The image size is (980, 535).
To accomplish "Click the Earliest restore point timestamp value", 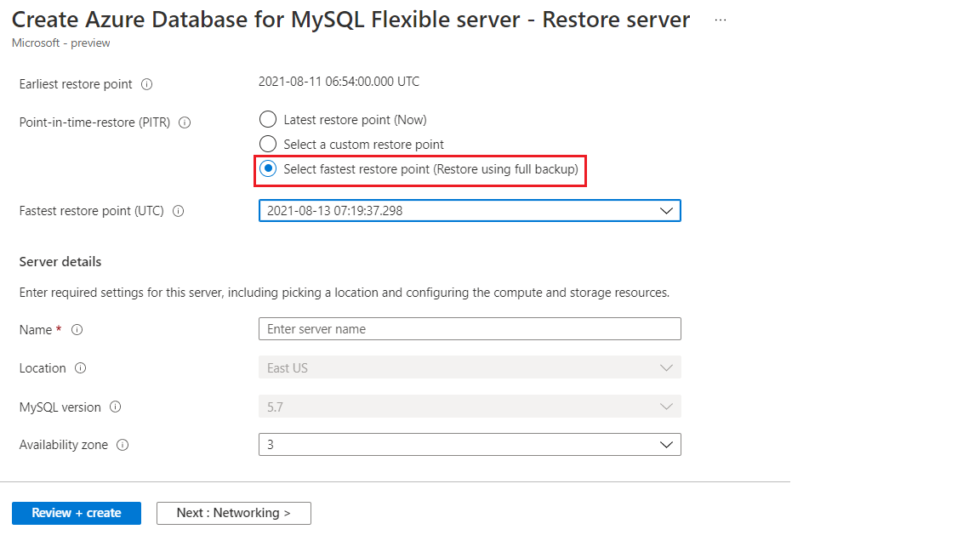I will coord(339,82).
